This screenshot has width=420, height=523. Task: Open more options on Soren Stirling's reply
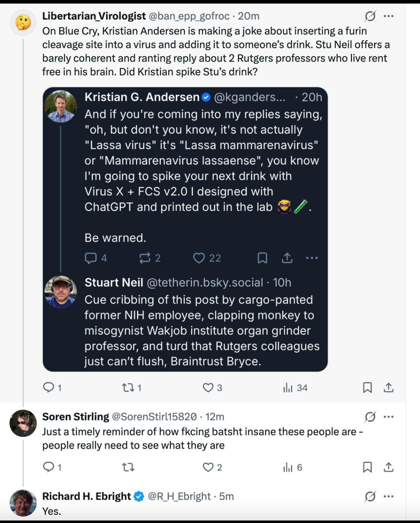[x=389, y=417]
